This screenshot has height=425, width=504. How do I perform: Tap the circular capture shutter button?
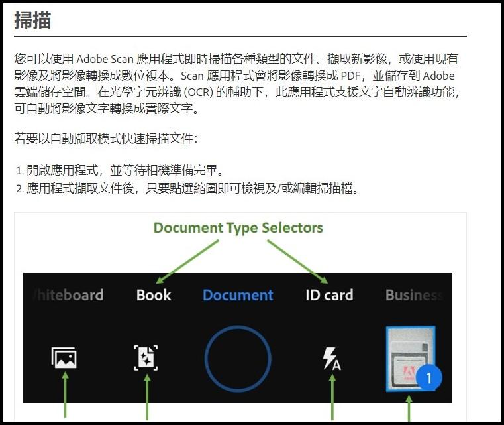(238, 359)
